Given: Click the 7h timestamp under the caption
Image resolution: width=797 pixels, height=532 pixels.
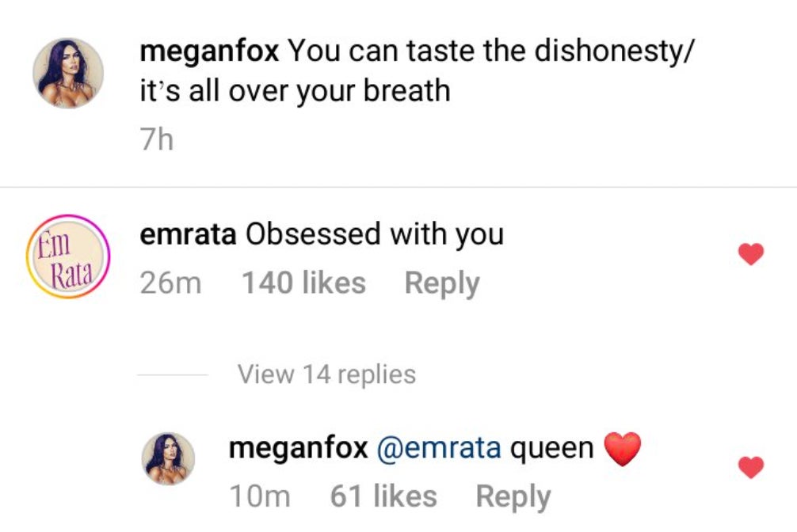Looking at the screenshot, I should pyautogui.click(x=155, y=141).
